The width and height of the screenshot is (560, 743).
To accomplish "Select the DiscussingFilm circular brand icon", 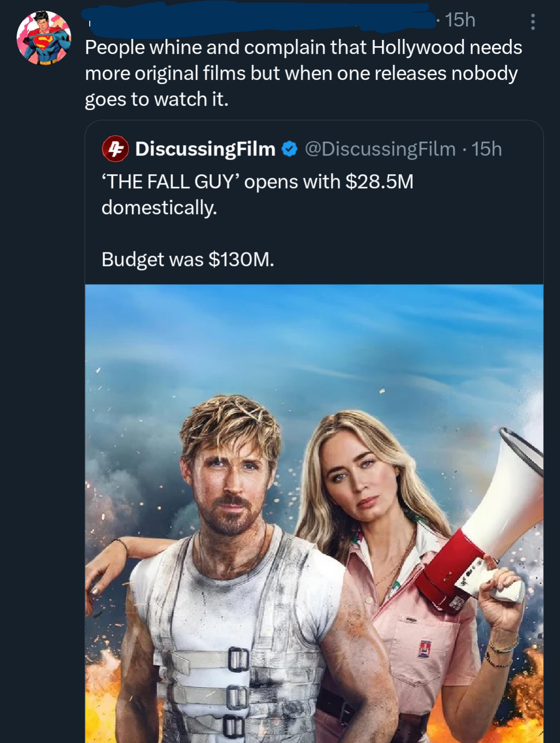I will [x=115, y=149].
